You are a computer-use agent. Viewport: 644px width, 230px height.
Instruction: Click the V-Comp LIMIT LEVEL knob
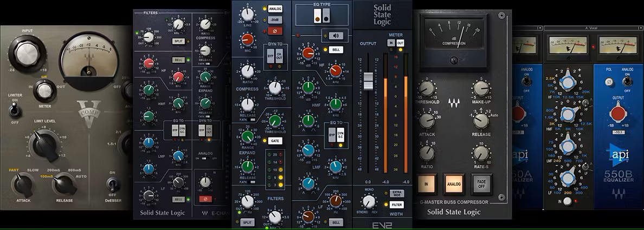point(46,144)
